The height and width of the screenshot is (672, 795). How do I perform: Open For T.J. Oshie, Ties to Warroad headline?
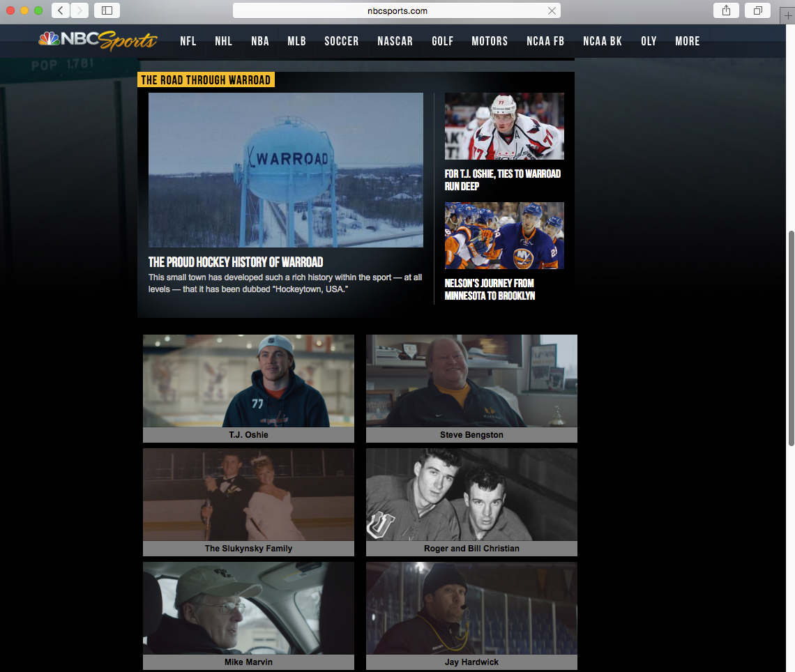coord(502,180)
